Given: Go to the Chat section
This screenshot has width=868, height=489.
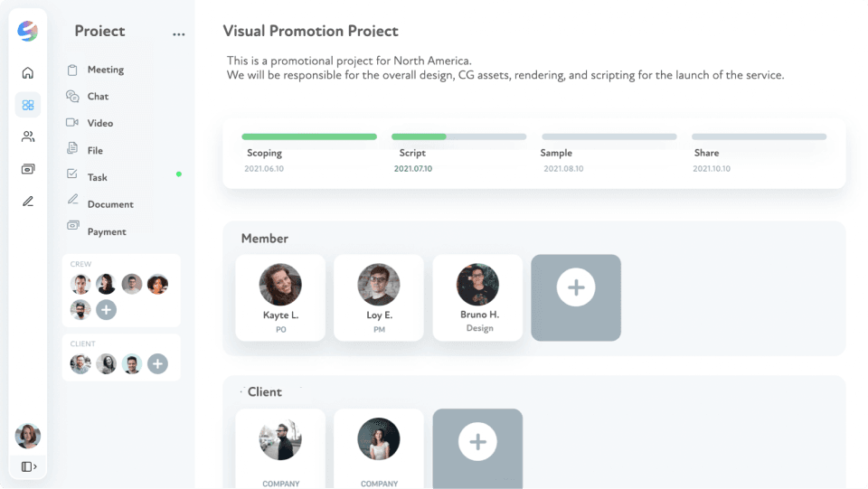Looking at the screenshot, I should (98, 97).
